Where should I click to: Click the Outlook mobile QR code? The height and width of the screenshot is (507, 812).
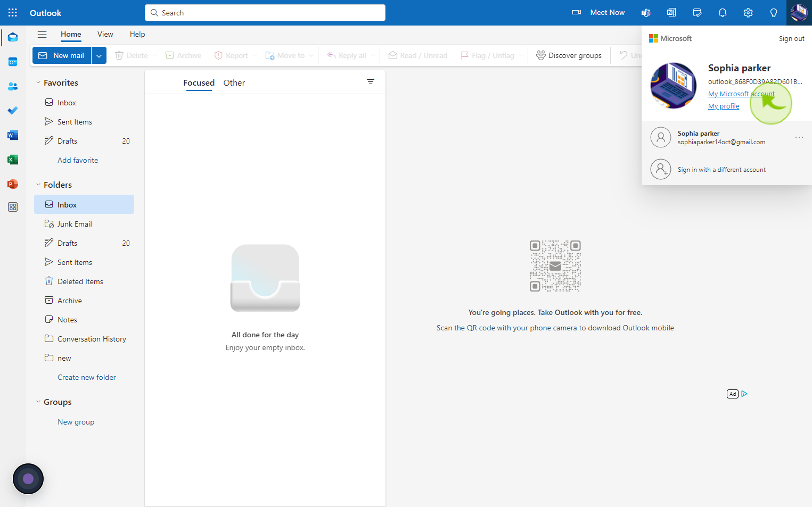coord(555,266)
